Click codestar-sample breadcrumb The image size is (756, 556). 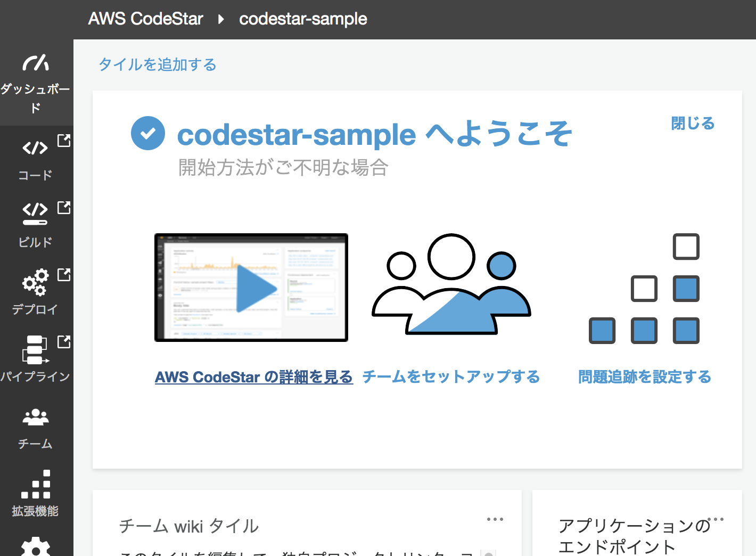click(303, 19)
